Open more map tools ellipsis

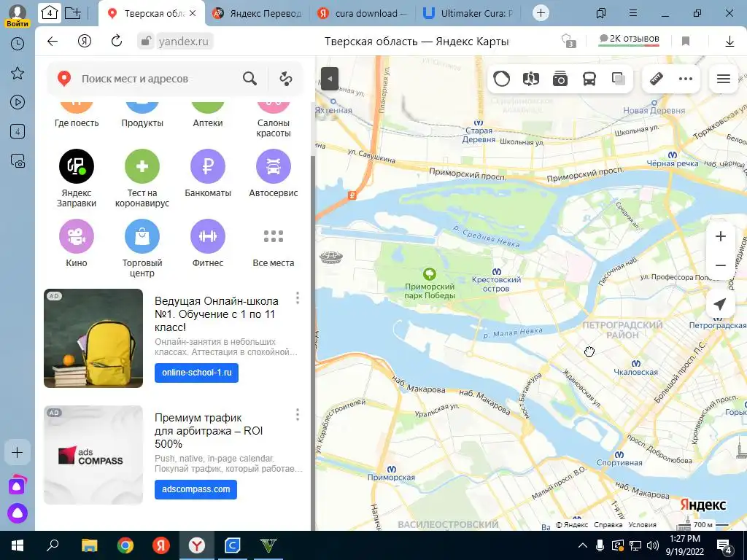pos(686,79)
